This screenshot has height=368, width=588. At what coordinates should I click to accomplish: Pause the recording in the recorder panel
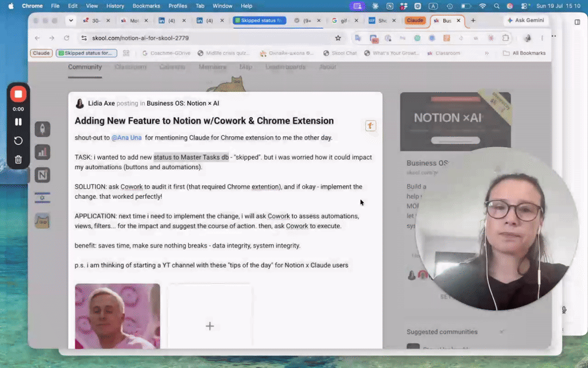(x=18, y=122)
